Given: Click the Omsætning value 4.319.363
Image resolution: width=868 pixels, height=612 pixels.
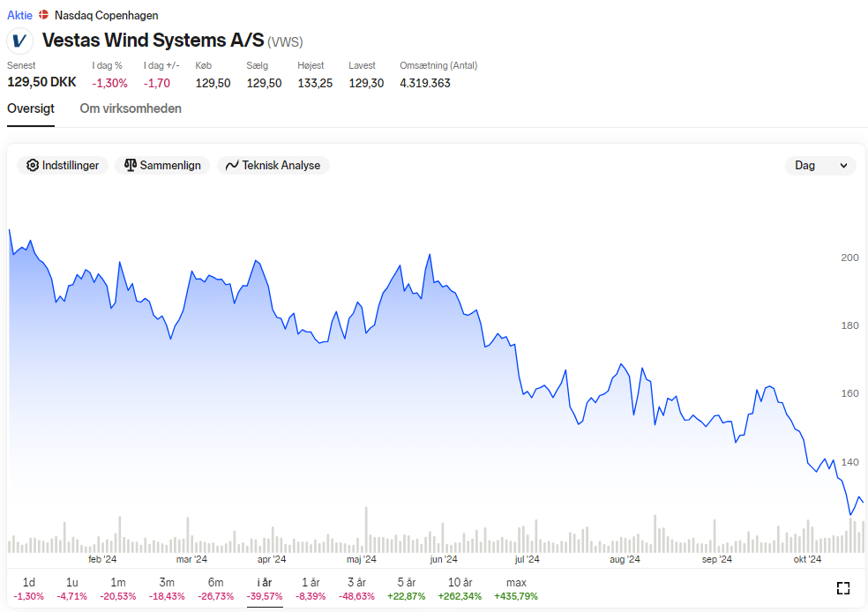Looking at the screenshot, I should coord(425,83).
